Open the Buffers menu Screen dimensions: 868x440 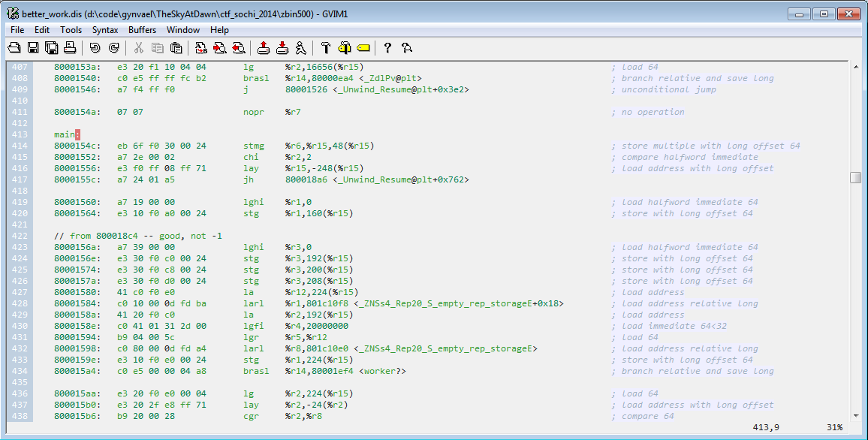pyautogui.click(x=142, y=30)
